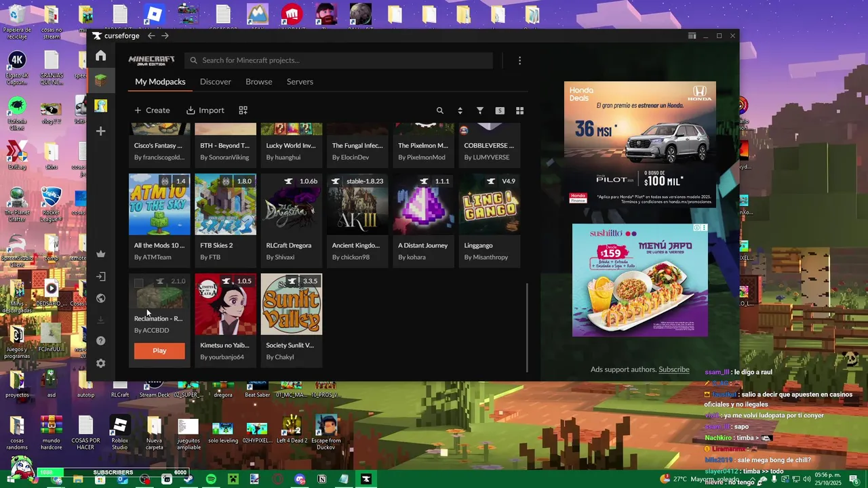Click the Sushiitto Menú Japo advertisement
Screen dimensions: 868x488
[x=640, y=280]
